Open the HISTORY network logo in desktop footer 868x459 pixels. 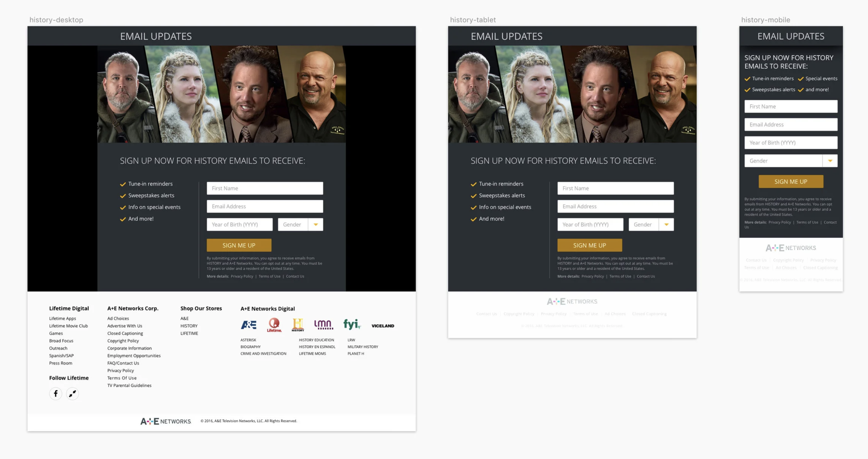pyautogui.click(x=298, y=325)
